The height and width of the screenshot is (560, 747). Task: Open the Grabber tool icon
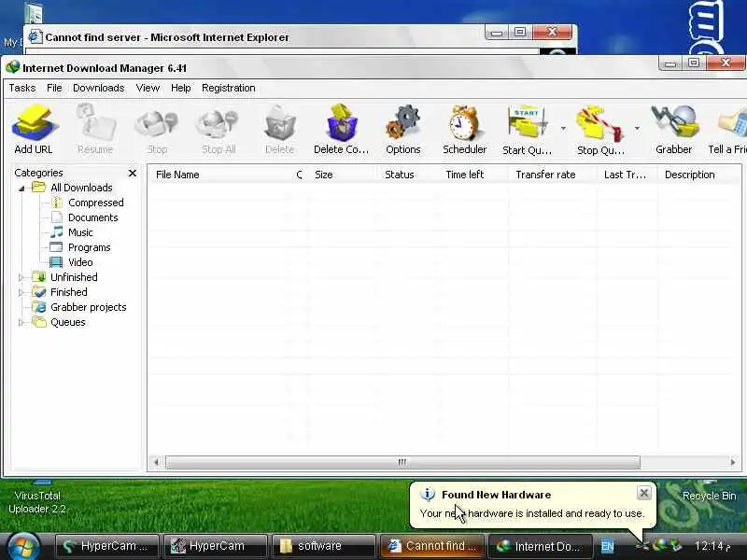coord(673,129)
